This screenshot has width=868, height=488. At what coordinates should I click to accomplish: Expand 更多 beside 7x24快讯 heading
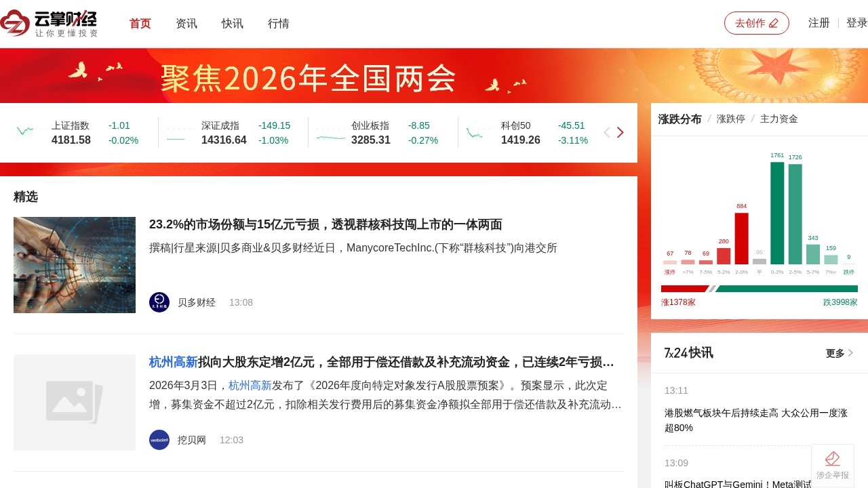(x=836, y=352)
